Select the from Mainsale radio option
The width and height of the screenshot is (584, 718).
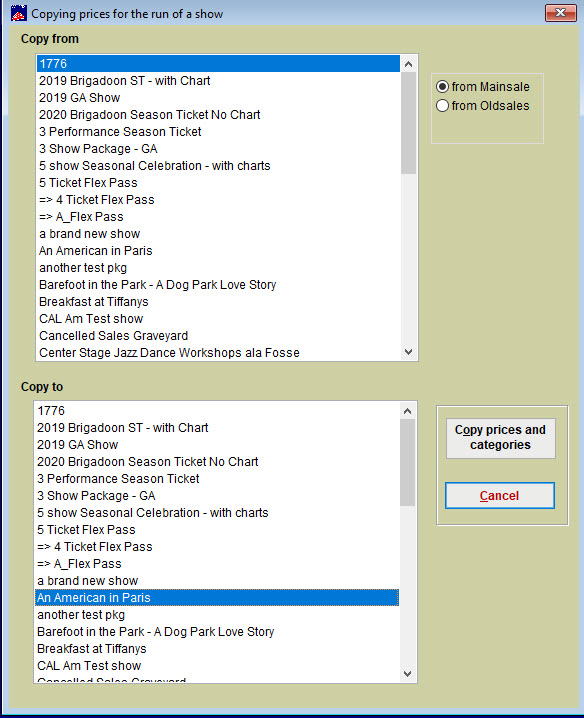click(x=483, y=87)
